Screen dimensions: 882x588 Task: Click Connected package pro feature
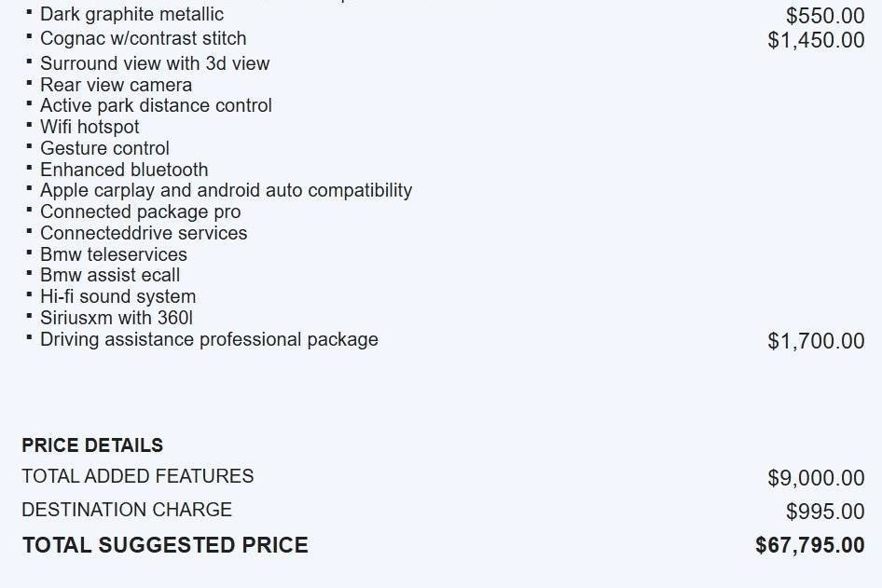[x=140, y=212]
